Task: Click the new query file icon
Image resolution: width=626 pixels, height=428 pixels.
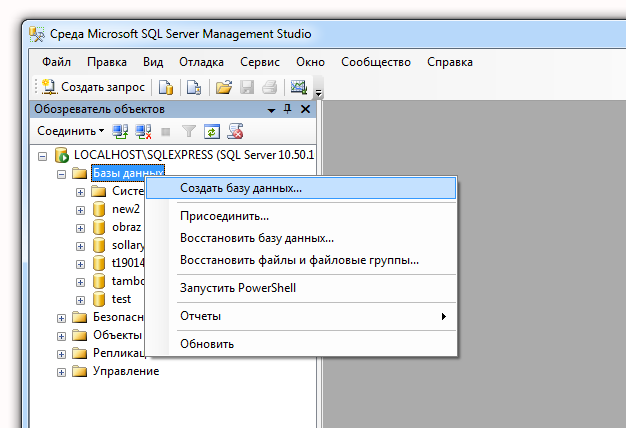Action: click(x=194, y=87)
